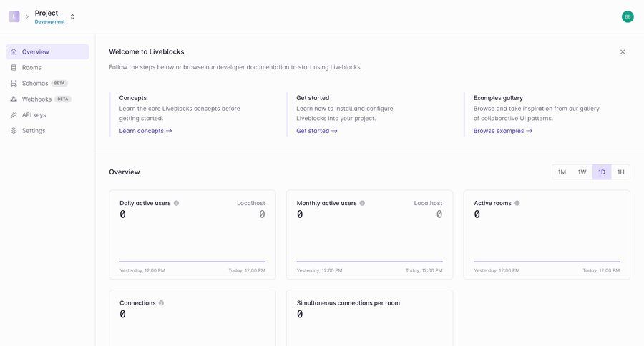Open the project switcher chevrons
This screenshot has width=644, height=346.
[72, 17]
